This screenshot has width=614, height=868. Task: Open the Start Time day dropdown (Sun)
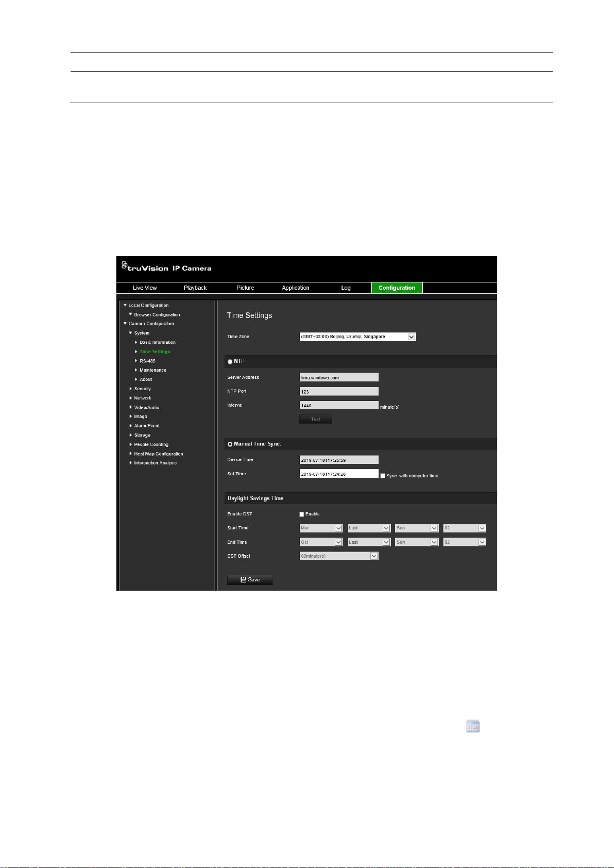click(x=417, y=528)
